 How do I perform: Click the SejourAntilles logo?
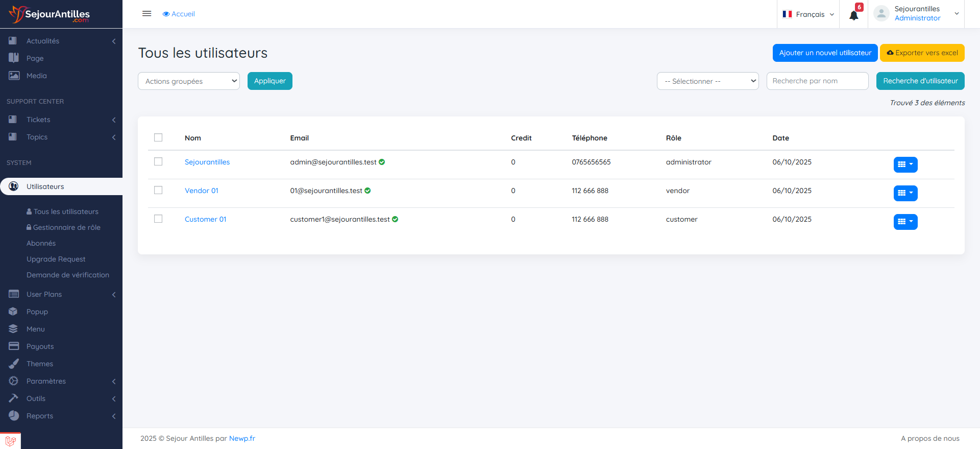[49, 14]
